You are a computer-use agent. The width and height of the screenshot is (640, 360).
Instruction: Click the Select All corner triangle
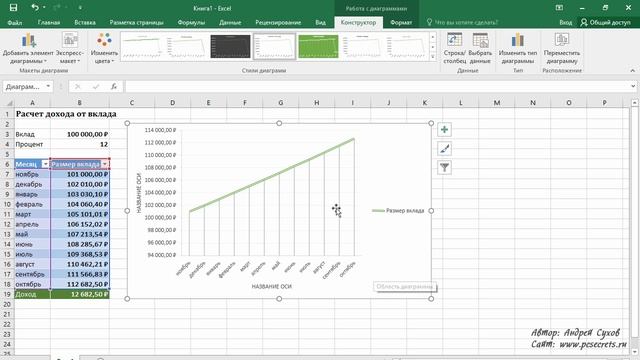click(x=9, y=103)
